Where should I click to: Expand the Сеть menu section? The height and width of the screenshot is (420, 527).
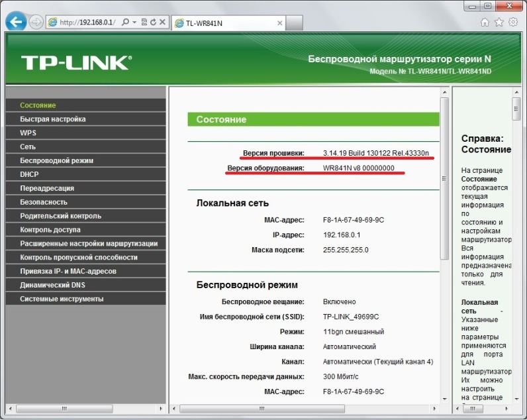(85, 146)
